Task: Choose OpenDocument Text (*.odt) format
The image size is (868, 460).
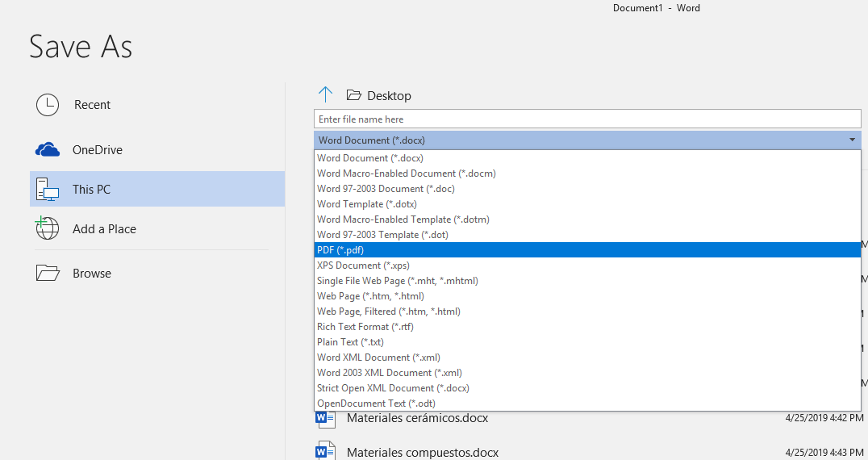Action: (587, 403)
